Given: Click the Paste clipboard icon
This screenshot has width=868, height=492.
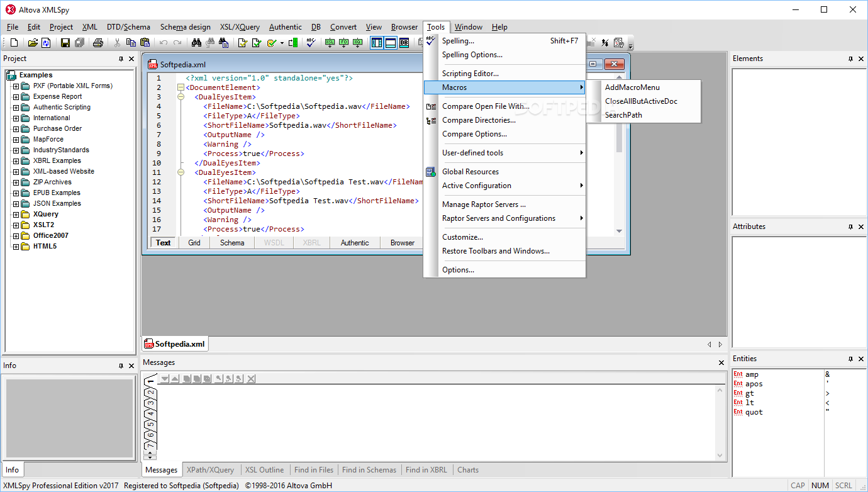Looking at the screenshot, I should (x=145, y=43).
